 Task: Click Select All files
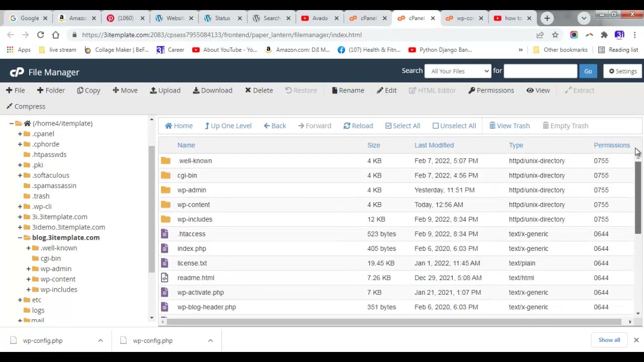coord(403,126)
